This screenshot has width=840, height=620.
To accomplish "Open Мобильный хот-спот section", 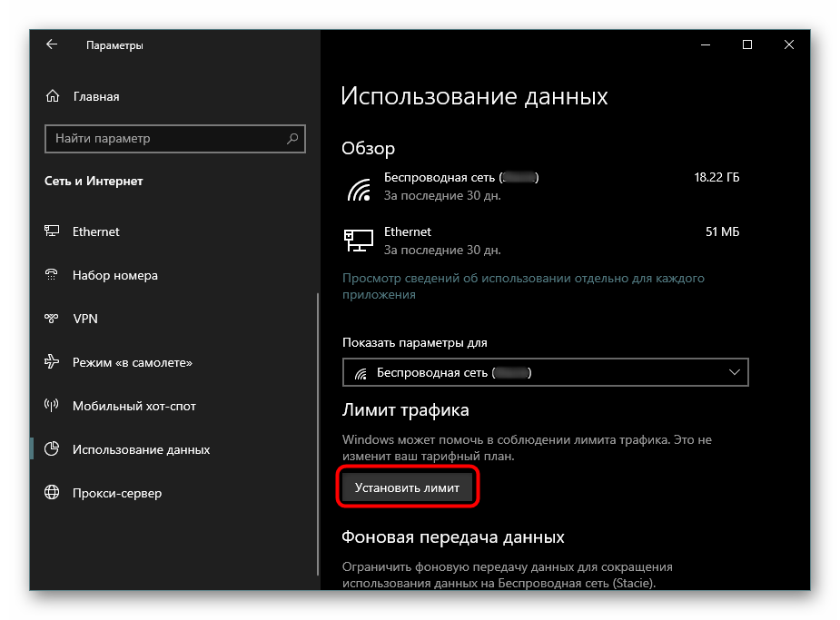I will (133, 406).
